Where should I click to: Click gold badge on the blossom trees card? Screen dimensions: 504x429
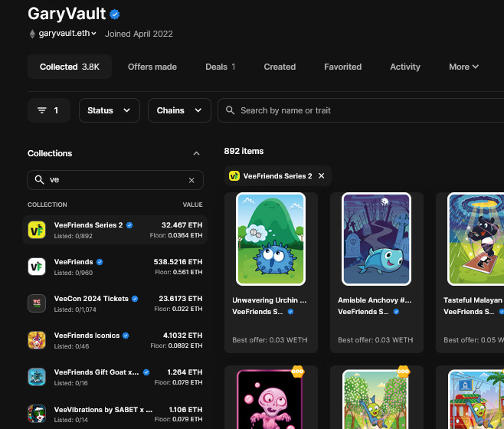404,372
